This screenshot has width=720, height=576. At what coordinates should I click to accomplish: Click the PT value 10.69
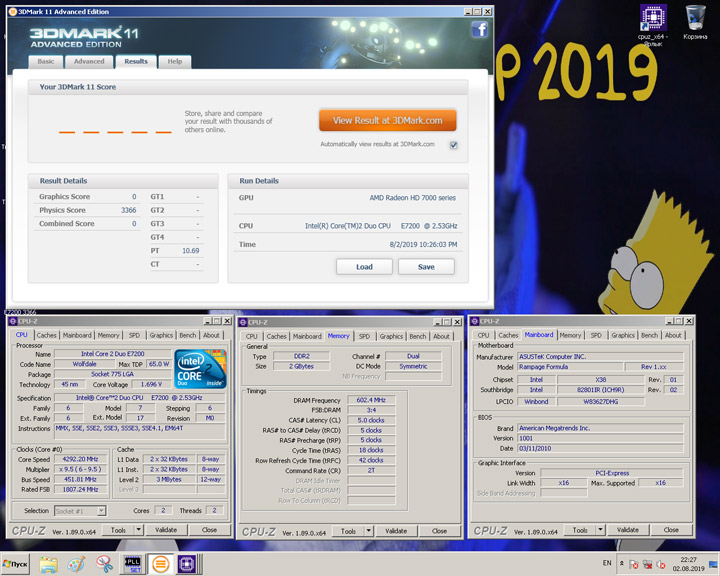point(191,251)
